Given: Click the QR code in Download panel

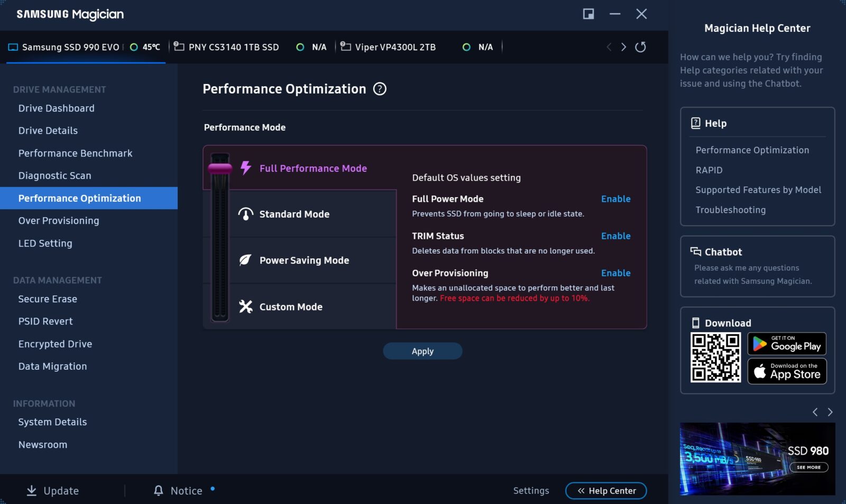Looking at the screenshot, I should pyautogui.click(x=715, y=358).
